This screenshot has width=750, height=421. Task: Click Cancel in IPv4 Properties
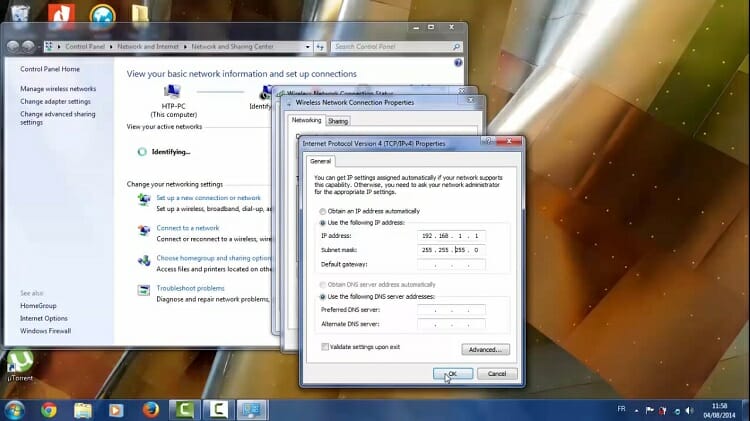pos(496,374)
